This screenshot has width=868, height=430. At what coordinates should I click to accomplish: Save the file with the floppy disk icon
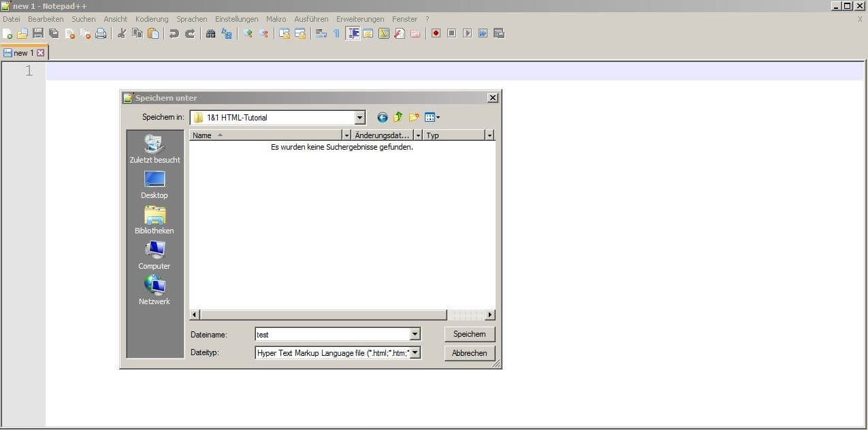[x=38, y=33]
